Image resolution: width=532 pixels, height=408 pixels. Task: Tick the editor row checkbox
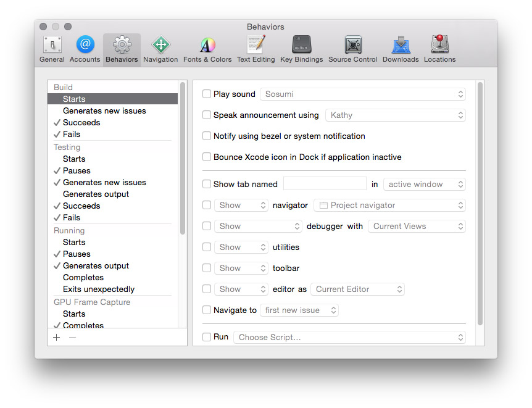pos(207,289)
